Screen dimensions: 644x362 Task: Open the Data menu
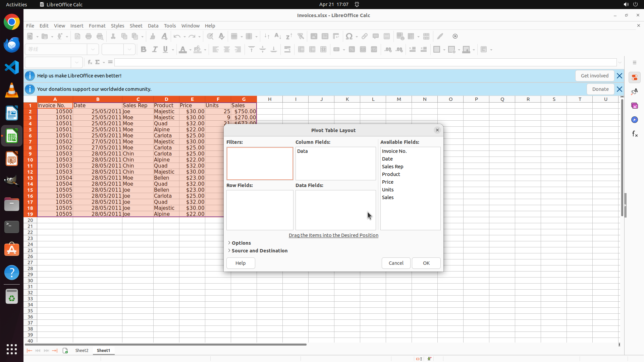153,26
